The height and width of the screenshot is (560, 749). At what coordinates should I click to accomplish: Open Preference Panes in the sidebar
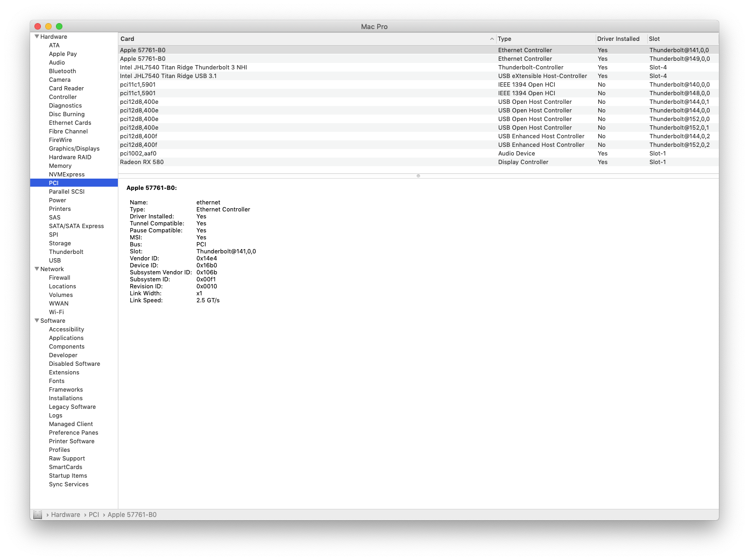coord(74,433)
